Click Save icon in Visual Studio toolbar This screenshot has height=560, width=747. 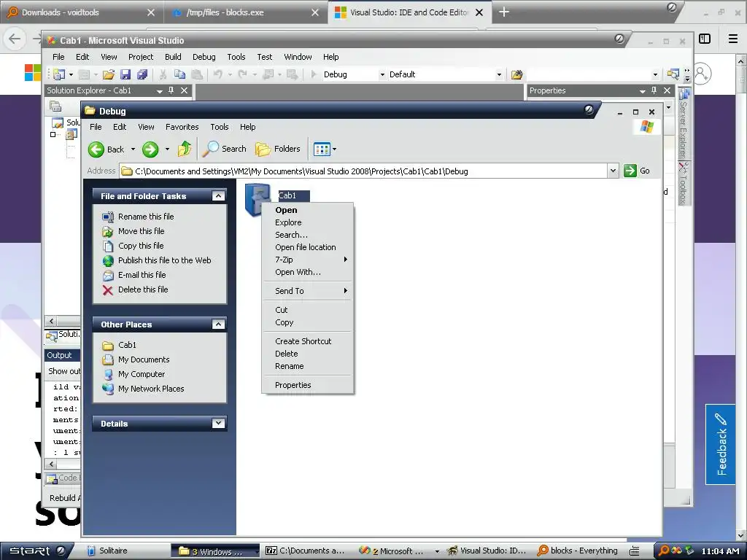pyautogui.click(x=125, y=74)
